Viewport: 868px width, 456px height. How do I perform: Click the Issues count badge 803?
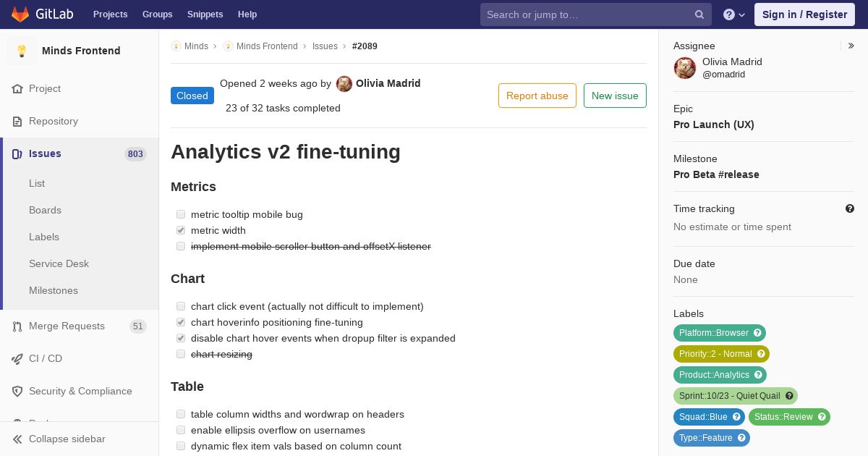tap(135, 154)
